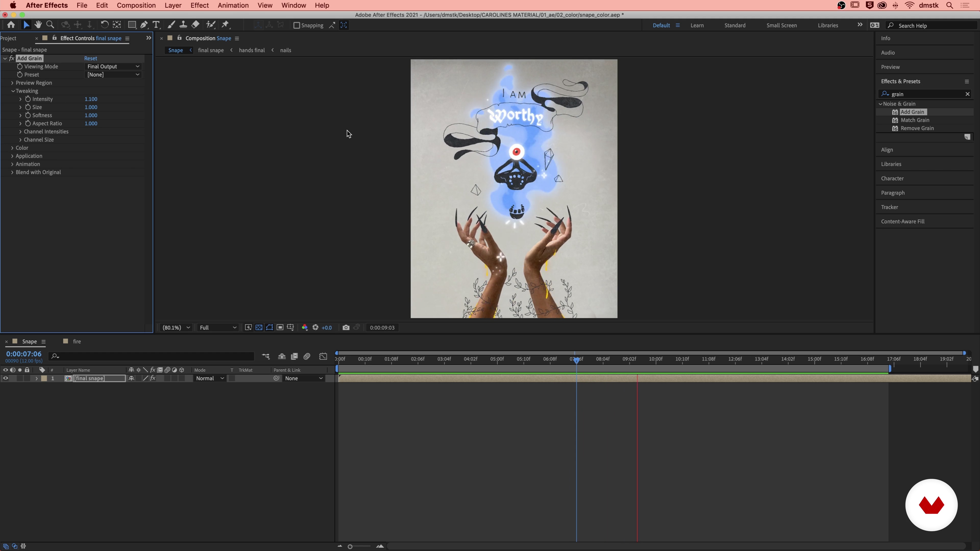The height and width of the screenshot is (551, 980).
Task: Click the Intensity value 1.100
Action: 91,99
